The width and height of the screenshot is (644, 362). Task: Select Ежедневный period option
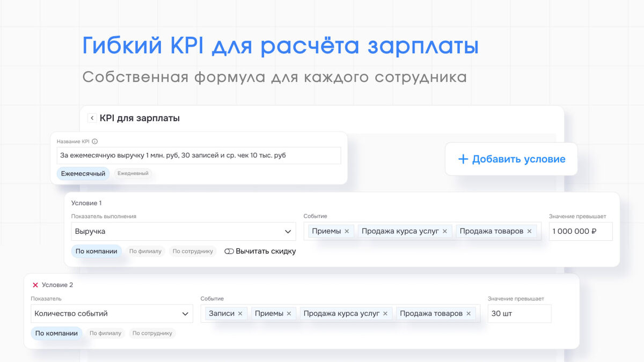pyautogui.click(x=133, y=173)
